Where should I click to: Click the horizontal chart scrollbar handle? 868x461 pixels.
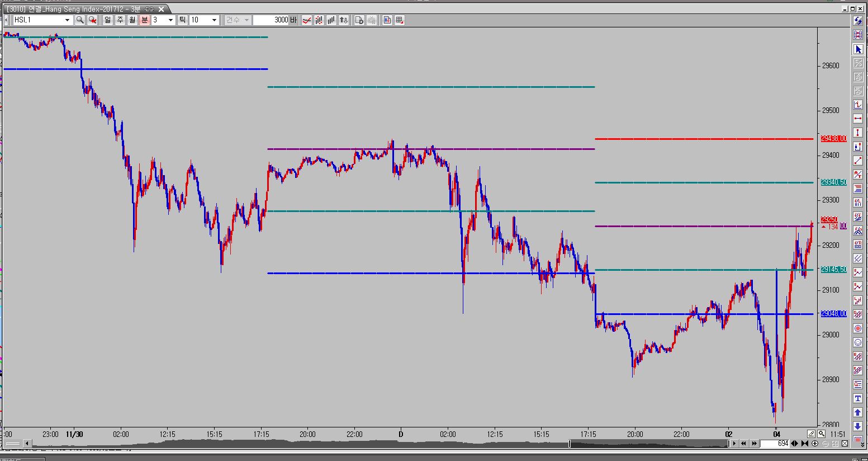click(570, 444)
